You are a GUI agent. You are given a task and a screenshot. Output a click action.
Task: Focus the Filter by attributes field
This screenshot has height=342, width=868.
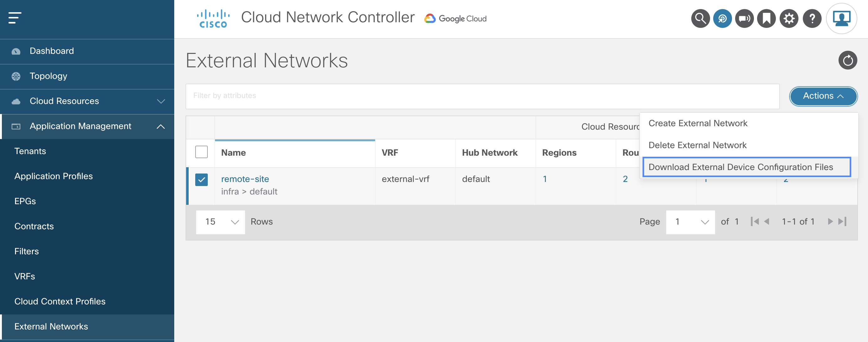click(482, 96)
